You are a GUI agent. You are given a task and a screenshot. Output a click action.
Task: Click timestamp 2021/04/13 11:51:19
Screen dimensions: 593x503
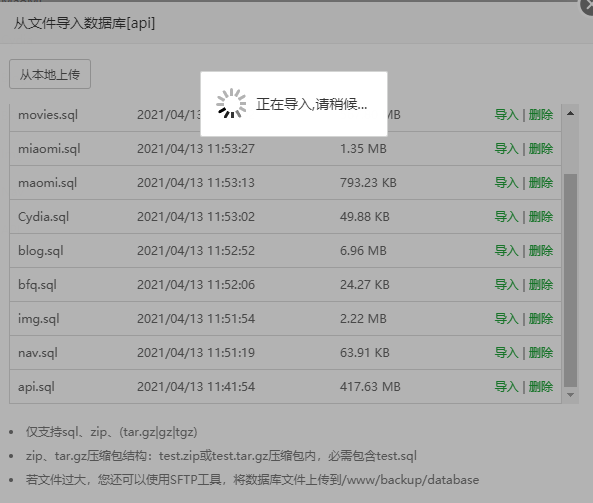196,353
